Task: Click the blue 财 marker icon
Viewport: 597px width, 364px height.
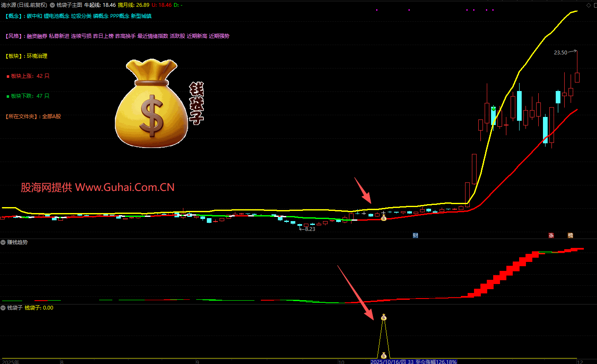Action: pos(415,235)
